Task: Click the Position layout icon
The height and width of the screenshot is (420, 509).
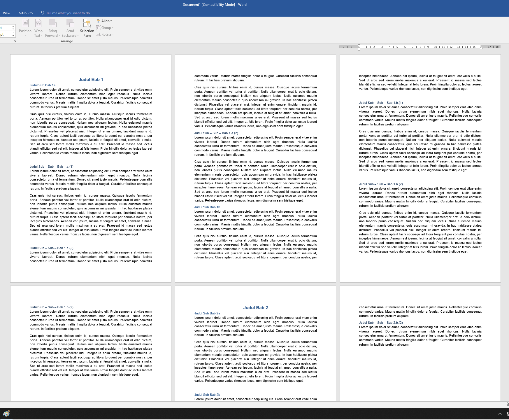Action: (x=25, y=23)
